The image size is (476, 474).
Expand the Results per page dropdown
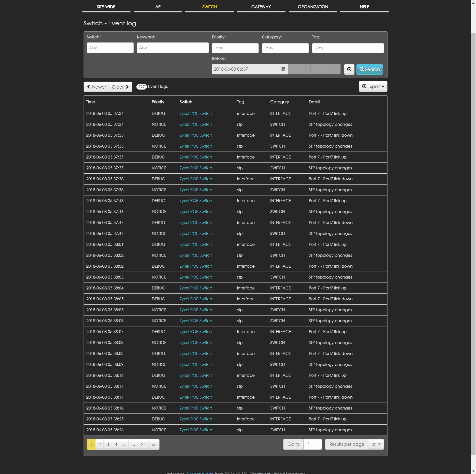tap(376, 444)
